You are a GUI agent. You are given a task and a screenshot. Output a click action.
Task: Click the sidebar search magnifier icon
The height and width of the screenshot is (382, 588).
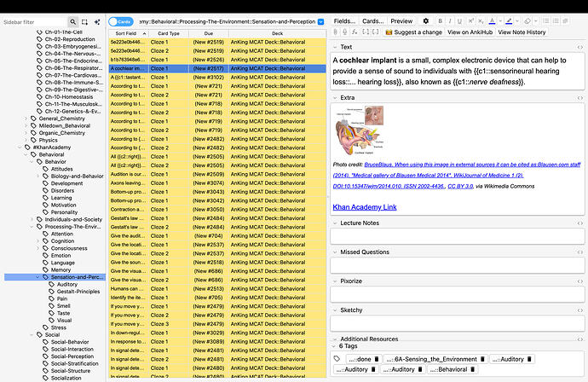tap(72, 22)
